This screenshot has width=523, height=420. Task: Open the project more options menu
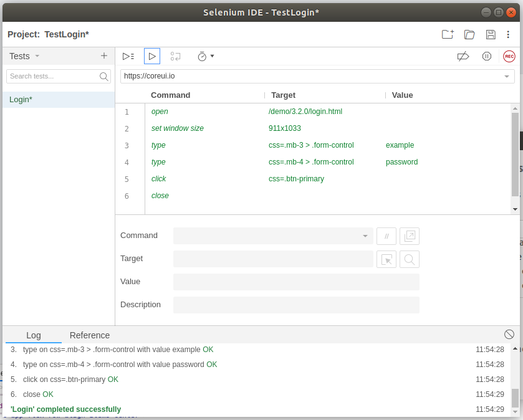pos(508,34)
